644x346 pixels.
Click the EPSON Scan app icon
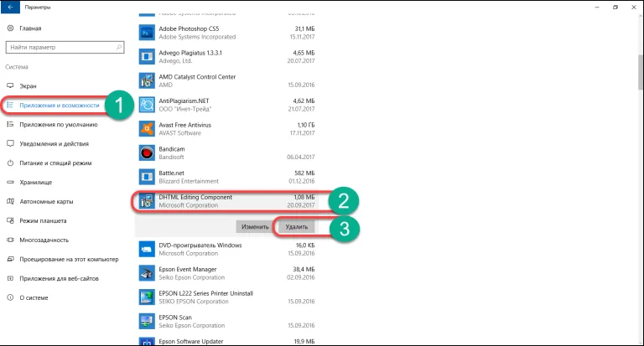[147, 322]
